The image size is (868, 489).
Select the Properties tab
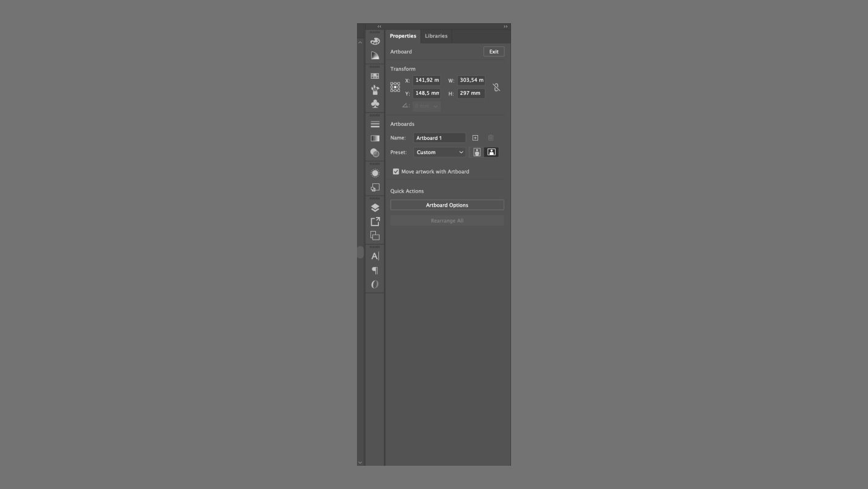[x=403, y=36]
